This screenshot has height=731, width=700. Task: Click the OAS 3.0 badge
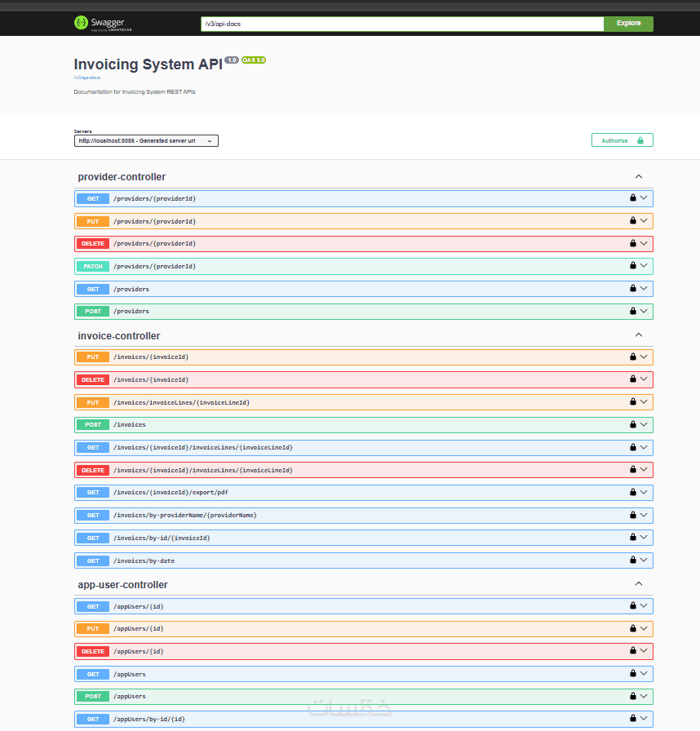coord(254,60)
